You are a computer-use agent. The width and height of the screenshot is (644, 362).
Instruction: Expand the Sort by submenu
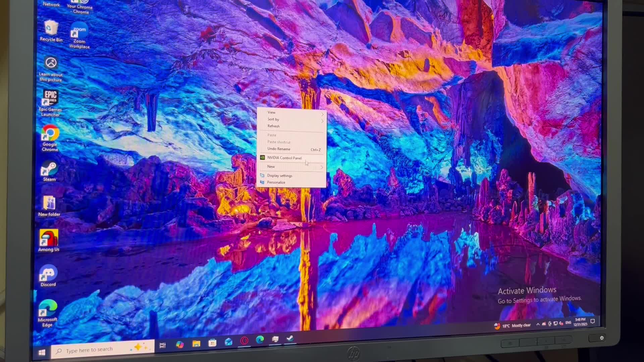click(292, 119)
